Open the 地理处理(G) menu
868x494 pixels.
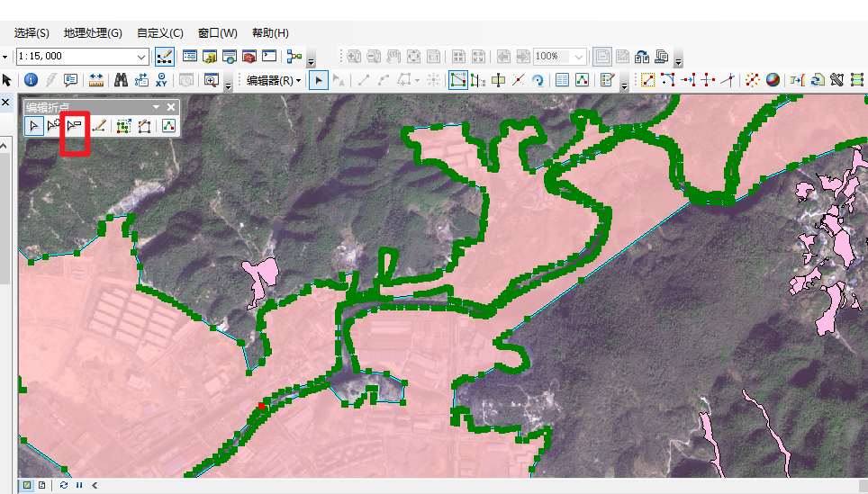tap(93, 33)
